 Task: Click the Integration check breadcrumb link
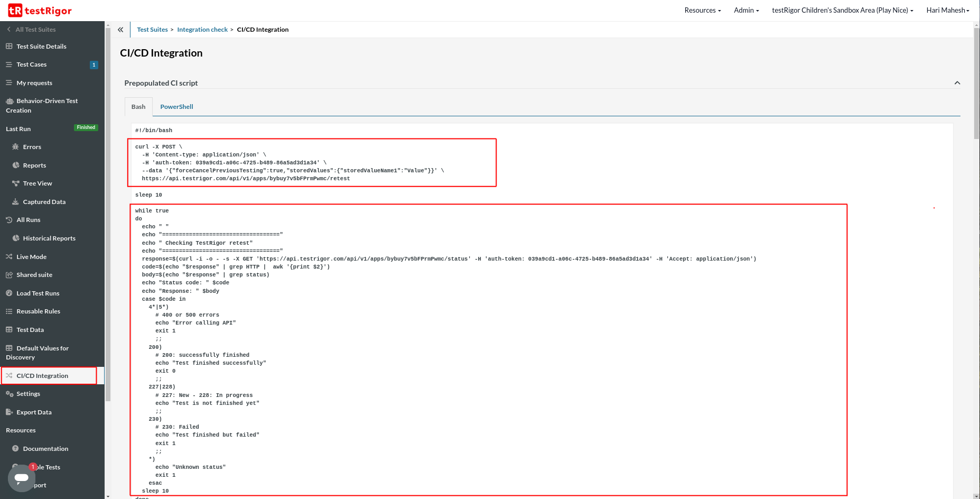202,30
